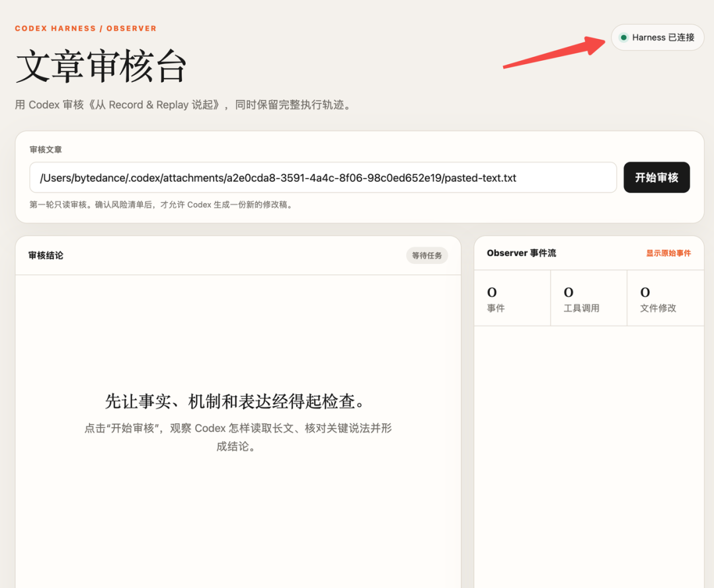The image size is (714, 588).
Task: Click the 文章审核台 page title
Action: coord(101,66)
